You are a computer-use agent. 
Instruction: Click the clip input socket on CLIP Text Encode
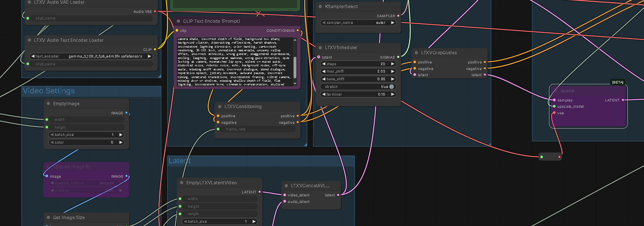(x=177, y=30)
